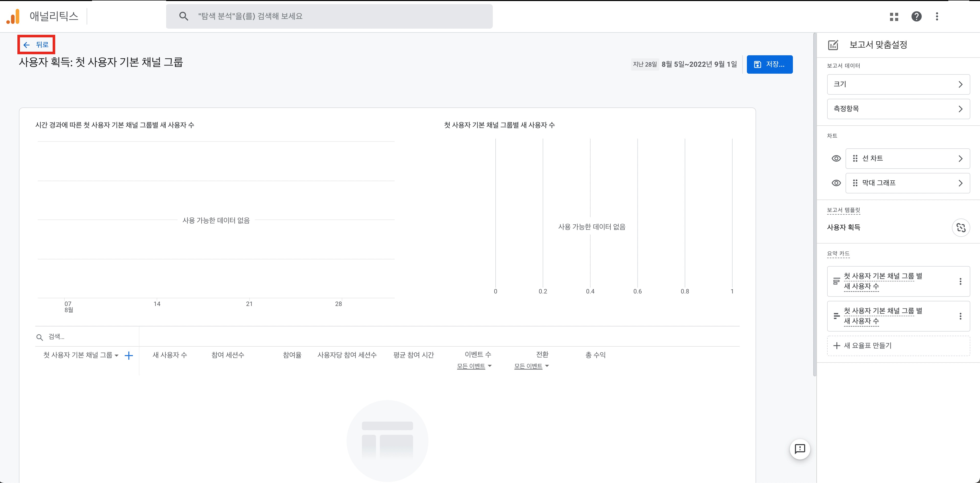Viewport: 980px width, 483px height.
Task: Click the 보고서 템플릿 label
Action: pyautogui.click(x=843, y=210)
